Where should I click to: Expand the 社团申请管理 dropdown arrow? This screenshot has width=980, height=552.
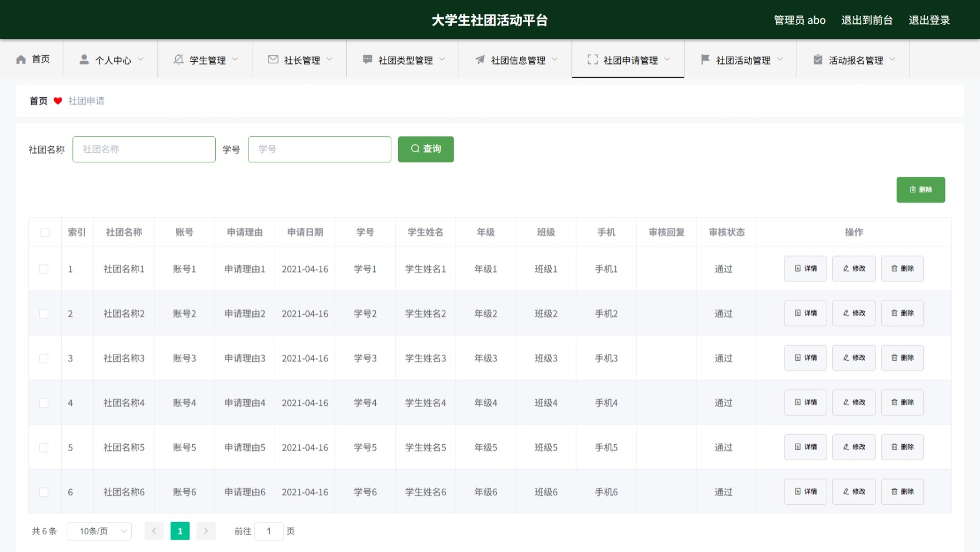tap(667, 59)
